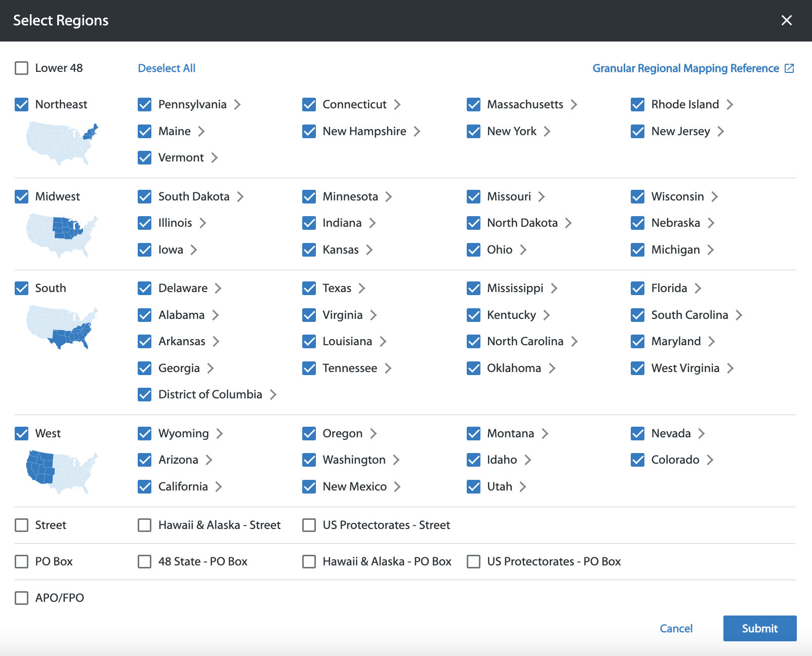This screenshot has height=656, width=812.
Task: Expand Kansas chevron arrow
Action: [370, 250]
